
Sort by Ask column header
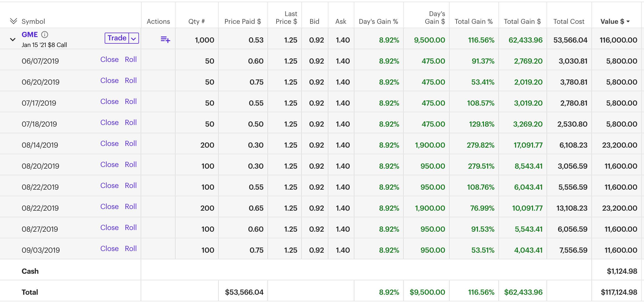(341, 21)
